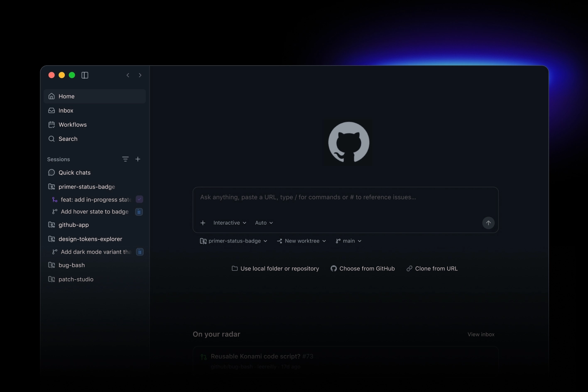
Task: Open session "Add hover state to badge"
Action: pyautogui.click(x=95, y=212)
